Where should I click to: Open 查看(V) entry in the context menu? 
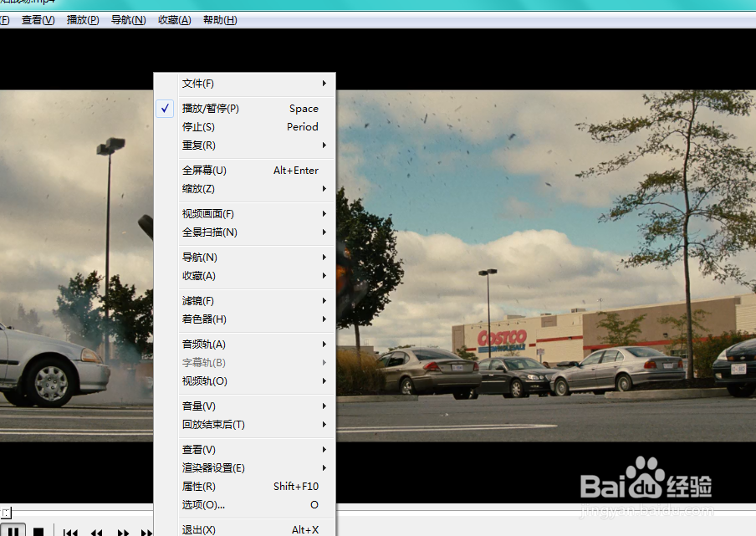(x=245, y=449)
